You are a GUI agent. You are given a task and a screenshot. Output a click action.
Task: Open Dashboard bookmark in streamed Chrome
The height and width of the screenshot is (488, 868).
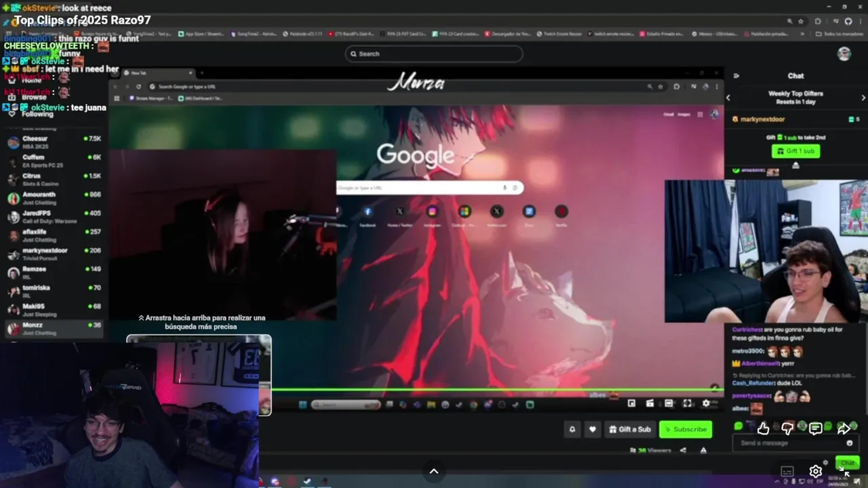click(x=201, y=98)
